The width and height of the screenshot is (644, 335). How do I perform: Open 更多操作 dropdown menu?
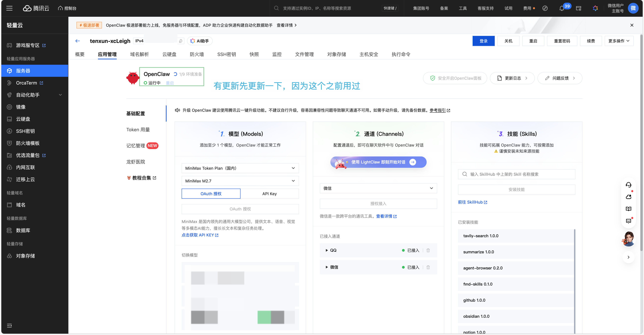tap(619, 41)
